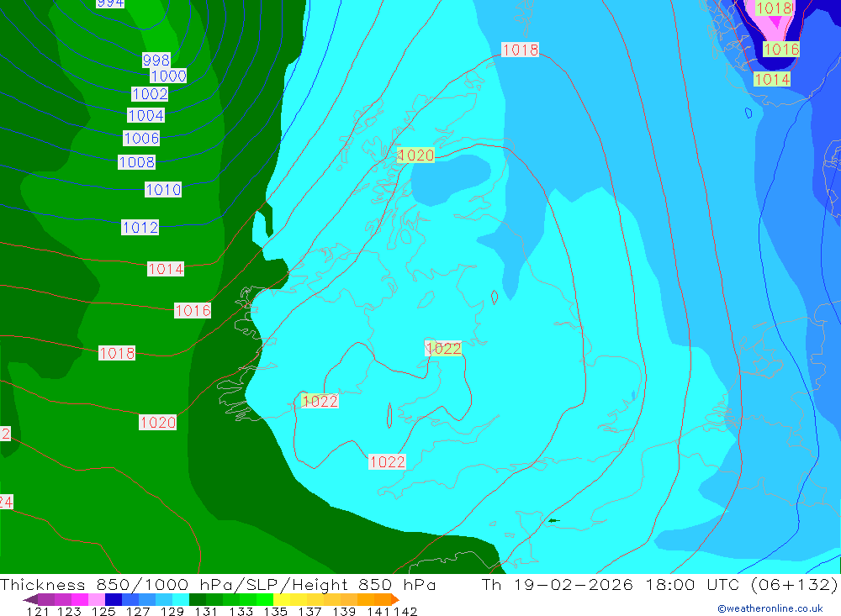The height and width of the screenshot is (616, 841).
Task: Click the 1018 label on the pink area
Action: pyautogui.click(x=774, y=8)
